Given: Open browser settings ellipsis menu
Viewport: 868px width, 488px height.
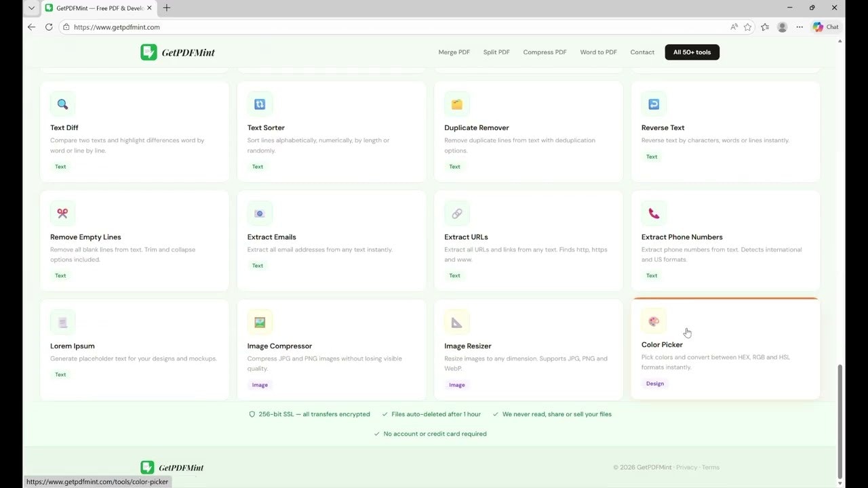Looking at the screenshot, I should 800,27.
